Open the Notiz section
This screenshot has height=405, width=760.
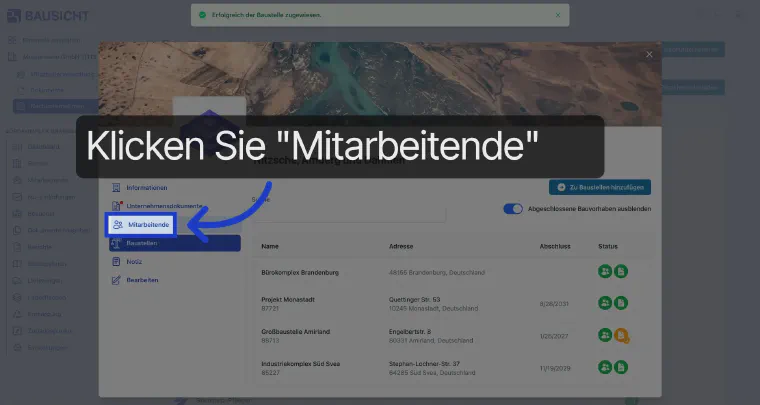pyautogui.click(x=134, y=262)
